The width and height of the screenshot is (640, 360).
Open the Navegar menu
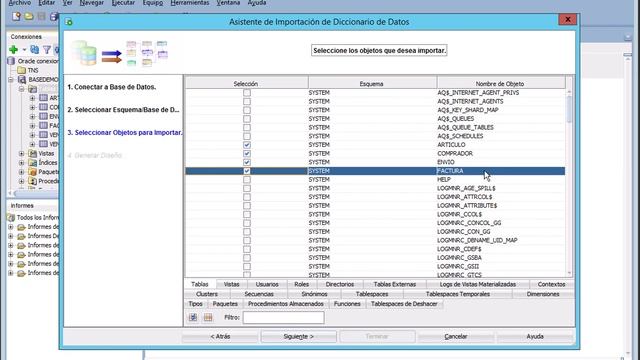pyautogui.click(x=91, y=3)
